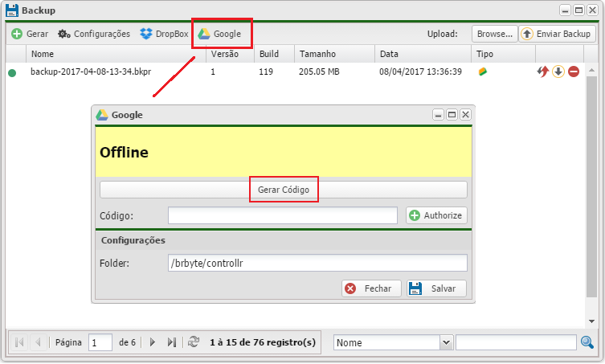This screenshot has height=364, width=605.
Task: Sort the list by the Tamanho column
Action: [x=333, y=54]
